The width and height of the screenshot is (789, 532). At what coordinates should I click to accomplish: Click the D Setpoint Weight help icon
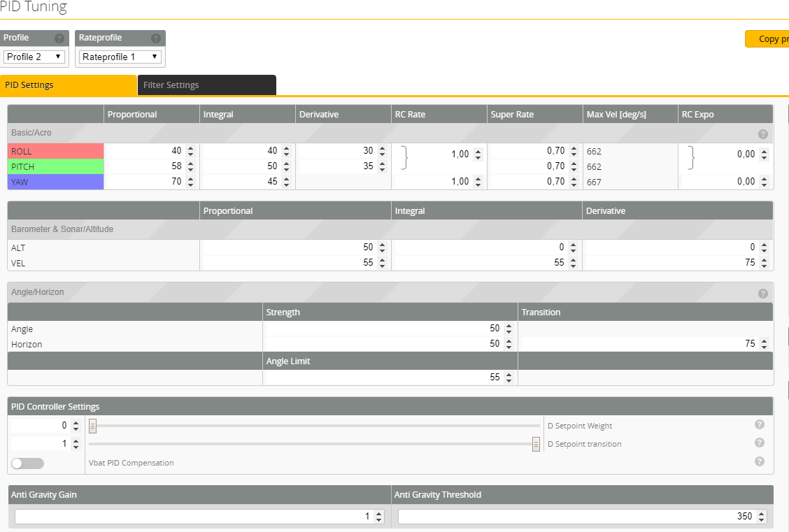(760, 424)
